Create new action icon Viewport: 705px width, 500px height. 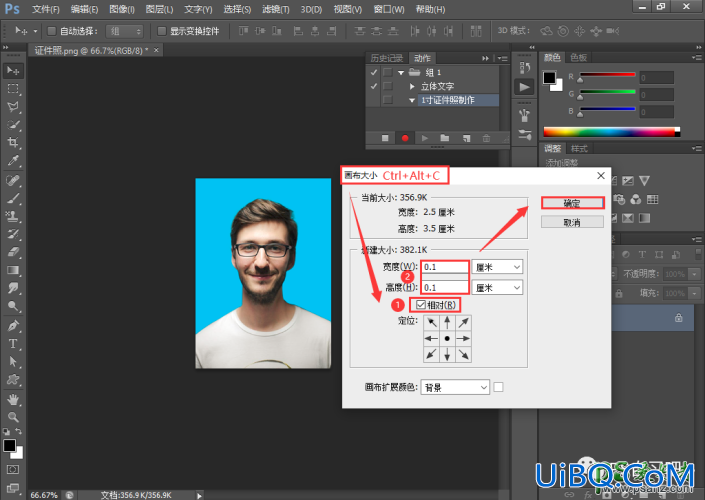point(466,138)
